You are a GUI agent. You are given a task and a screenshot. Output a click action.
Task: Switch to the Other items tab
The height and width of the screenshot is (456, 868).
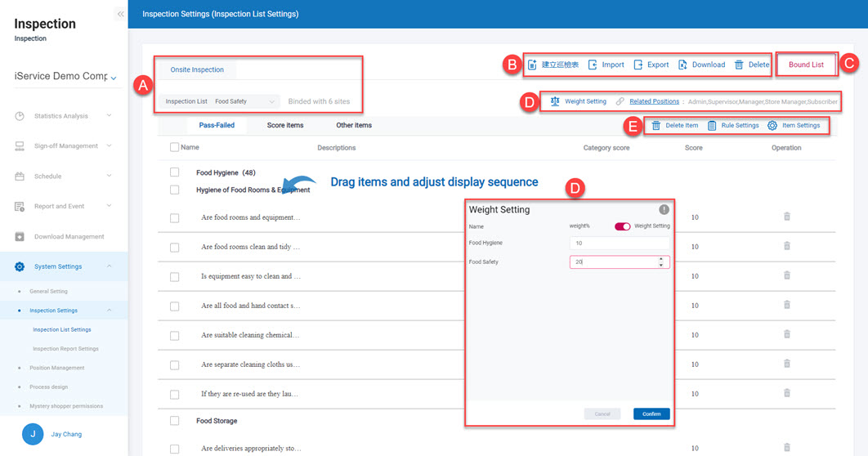point(354,125)
